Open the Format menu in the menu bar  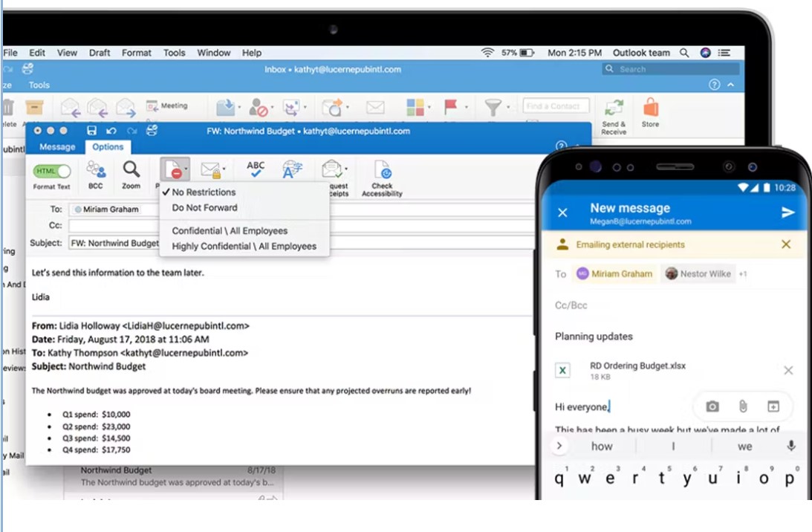[137, 53]
